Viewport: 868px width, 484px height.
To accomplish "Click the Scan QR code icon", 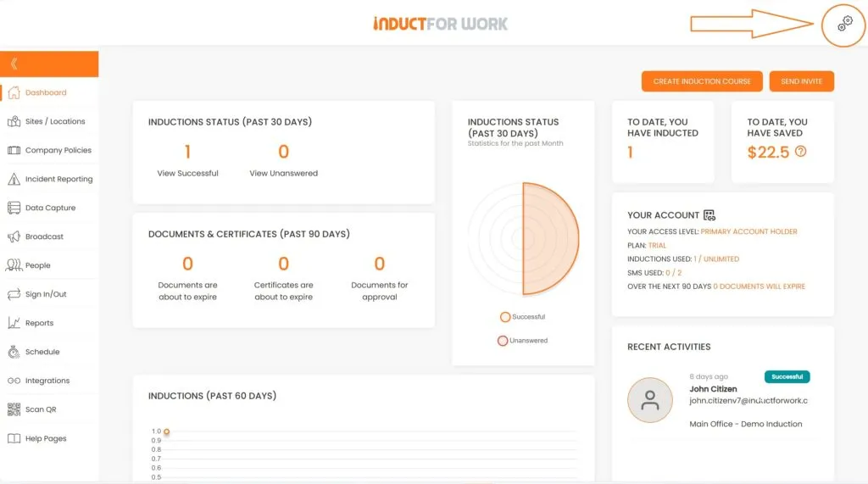I will [14, 409].
